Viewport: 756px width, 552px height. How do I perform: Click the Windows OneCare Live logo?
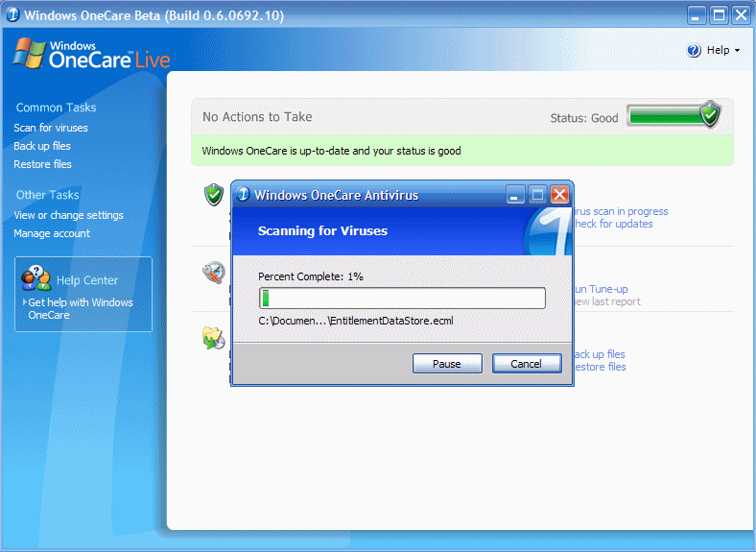point(91,54)
